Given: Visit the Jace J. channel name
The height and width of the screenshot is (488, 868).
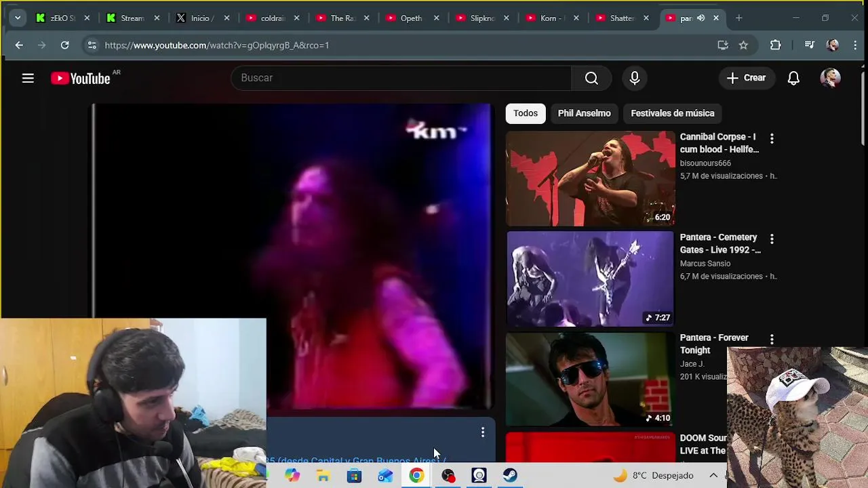Looking at the screenshot, I should [x=692, y=364].
